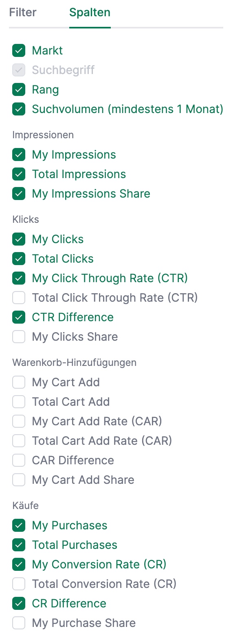Uncheck My Impressions Share
233x644 pixels.
(19, 194)
